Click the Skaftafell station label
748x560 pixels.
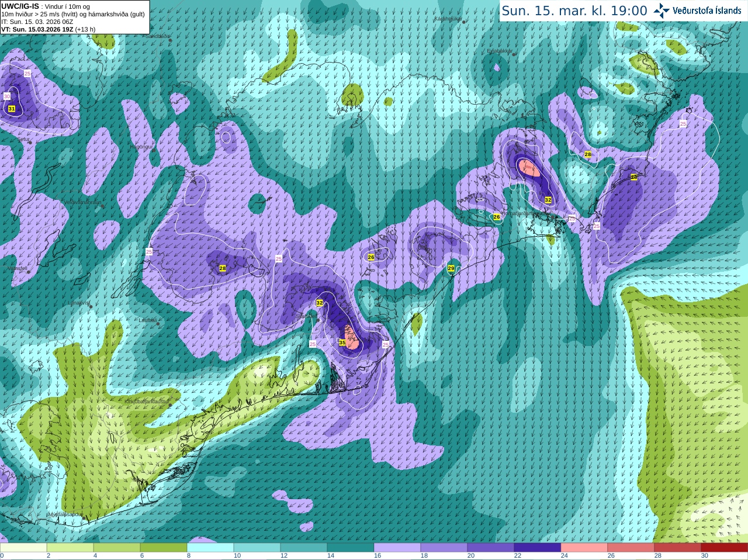[x=306, y=316]
